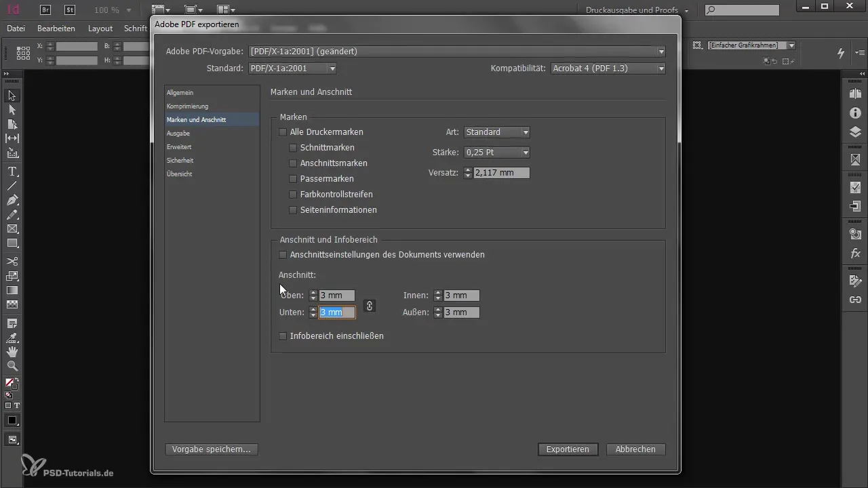Screen dimensions: 868x488
Task: Pick the Page tool
Action: [x=12, y=124]
